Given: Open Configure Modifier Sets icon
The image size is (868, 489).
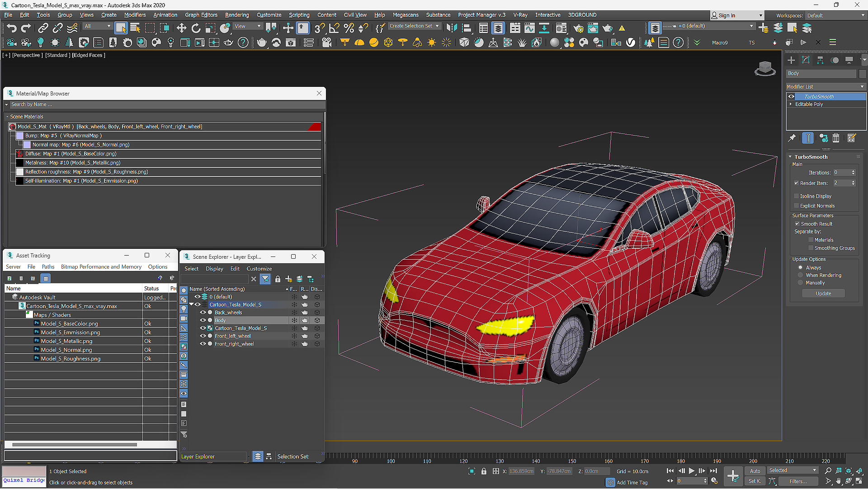Looking at the screenshot, I should [852, 138].
